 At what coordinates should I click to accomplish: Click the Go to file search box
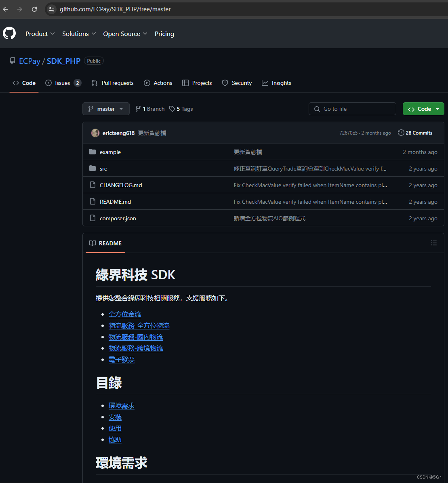352,109
